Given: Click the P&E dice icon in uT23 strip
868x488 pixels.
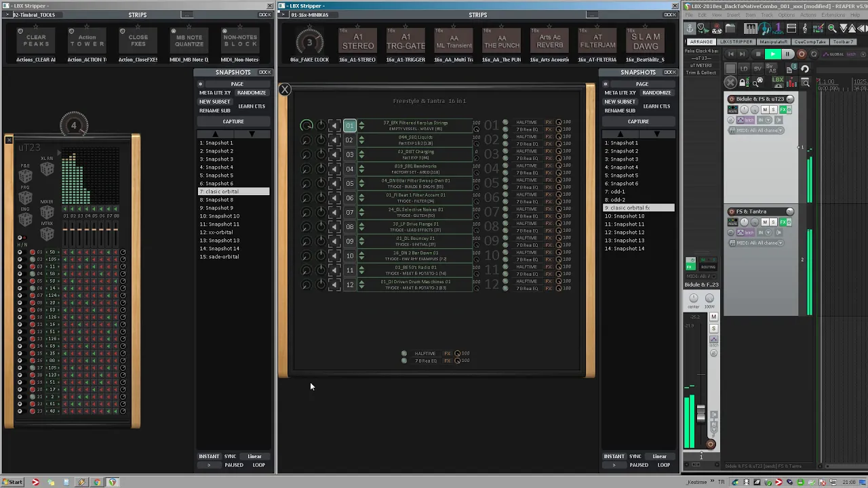Looking at the screenshot, I should click(x=26, y=176).
